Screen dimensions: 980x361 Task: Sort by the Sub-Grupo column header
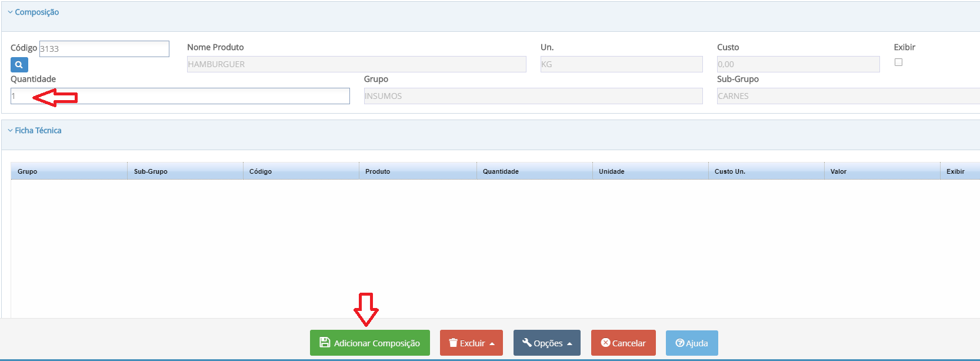pos(185,171)
